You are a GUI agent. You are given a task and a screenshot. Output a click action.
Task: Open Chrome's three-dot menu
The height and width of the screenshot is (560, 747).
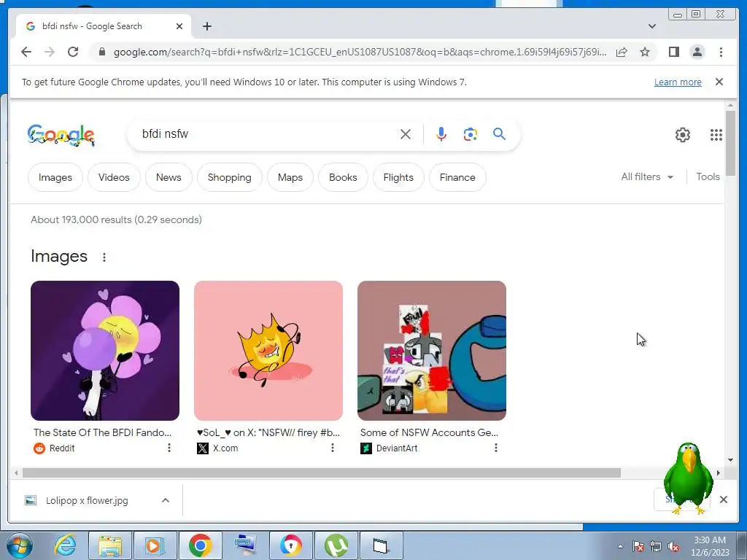(721, 52)
